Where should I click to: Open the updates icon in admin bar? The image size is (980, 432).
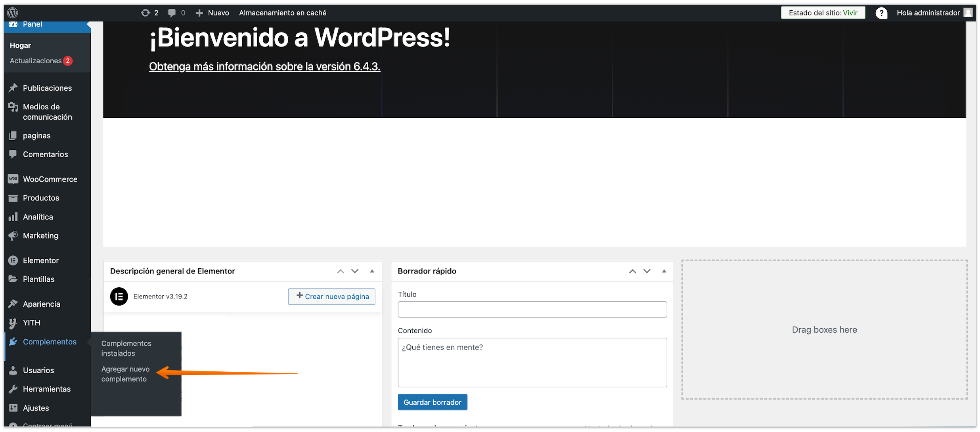pyautogui.click(x=145, y=13)
